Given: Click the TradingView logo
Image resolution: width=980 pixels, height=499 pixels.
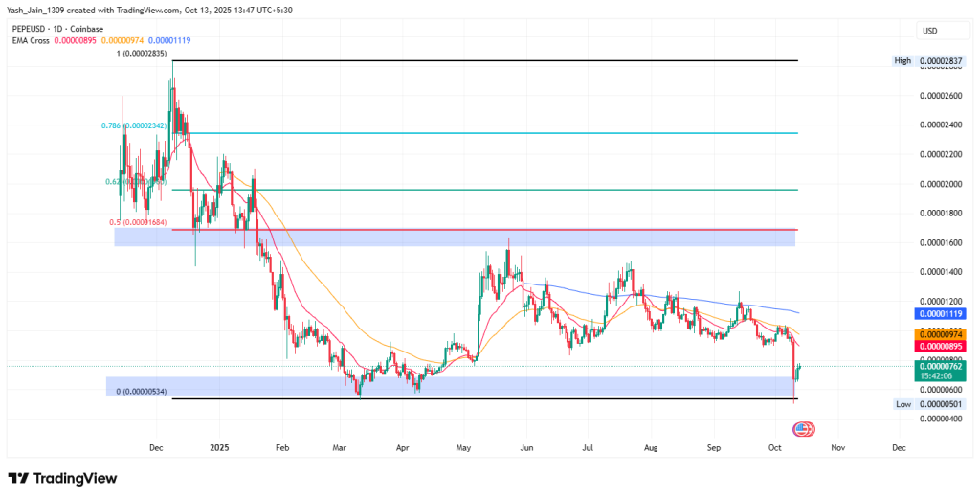Looking at the screenshot, I should coord(62,478).
